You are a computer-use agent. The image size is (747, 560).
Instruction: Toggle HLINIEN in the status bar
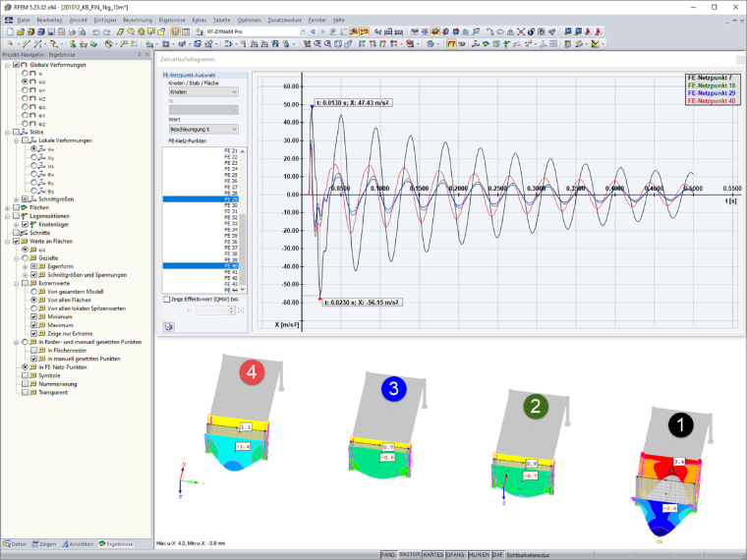tap(479, 555)
